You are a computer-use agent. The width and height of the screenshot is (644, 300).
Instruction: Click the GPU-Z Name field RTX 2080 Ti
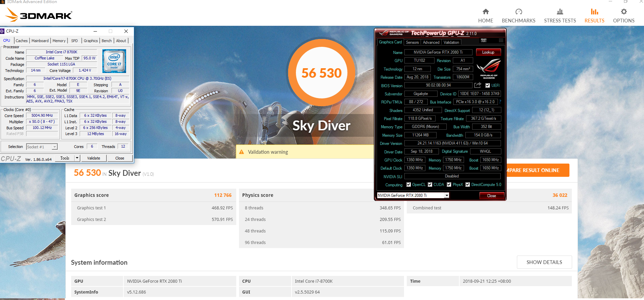pos(438,52)
